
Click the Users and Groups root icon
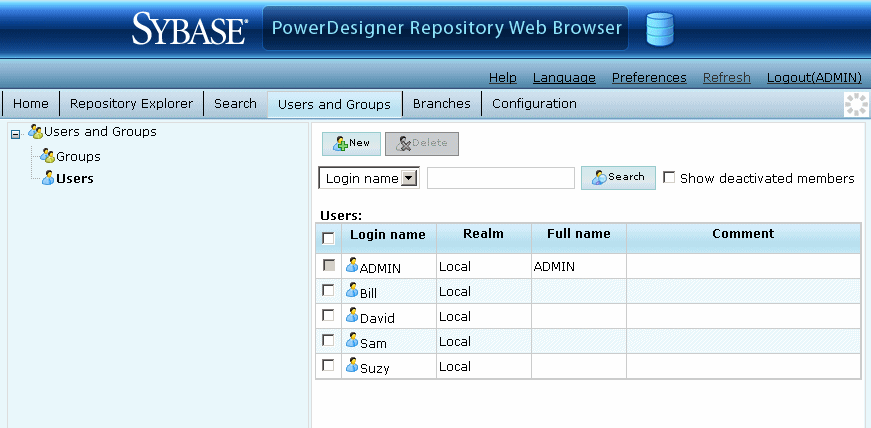[x=35, y=131]
